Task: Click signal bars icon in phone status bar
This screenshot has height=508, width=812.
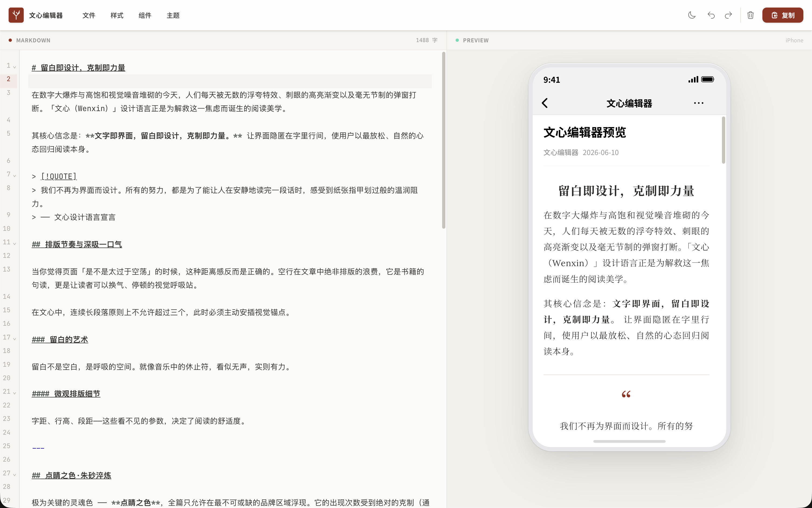Action: pos(693,80)
